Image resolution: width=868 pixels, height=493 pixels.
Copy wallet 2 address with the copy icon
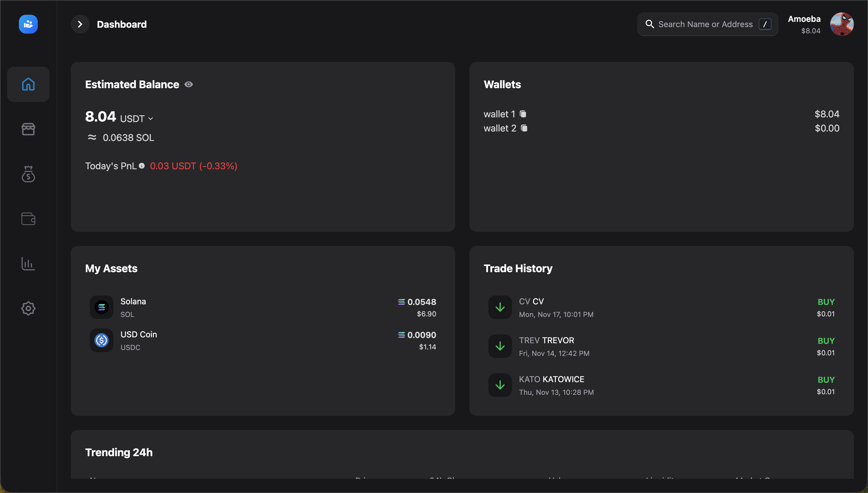coord(524,128)
